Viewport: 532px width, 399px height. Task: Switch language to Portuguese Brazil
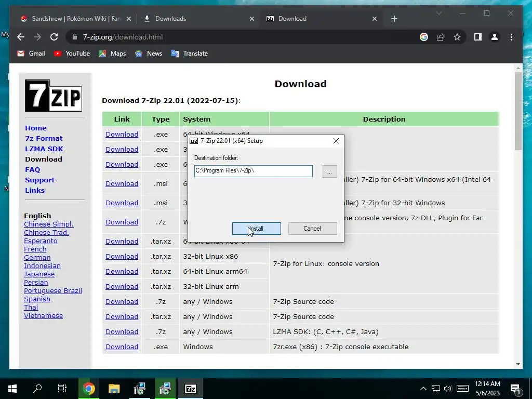53,291
